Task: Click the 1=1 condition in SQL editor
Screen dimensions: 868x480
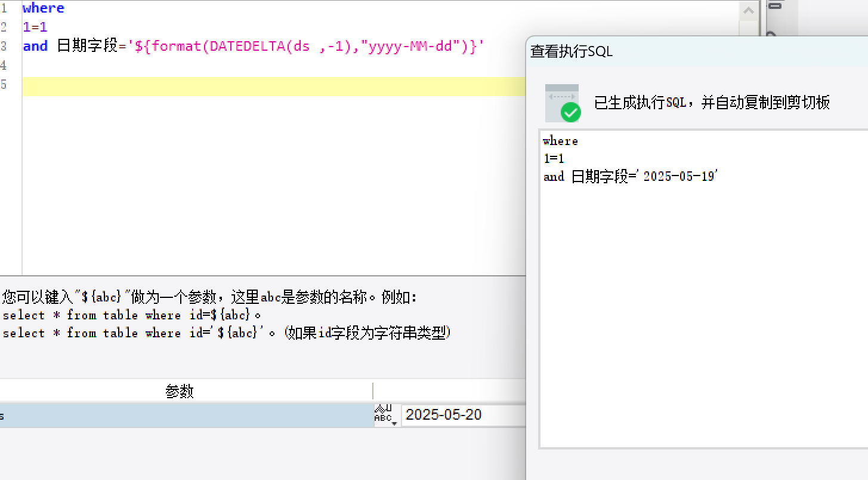Action: click(x=35, y=27)
